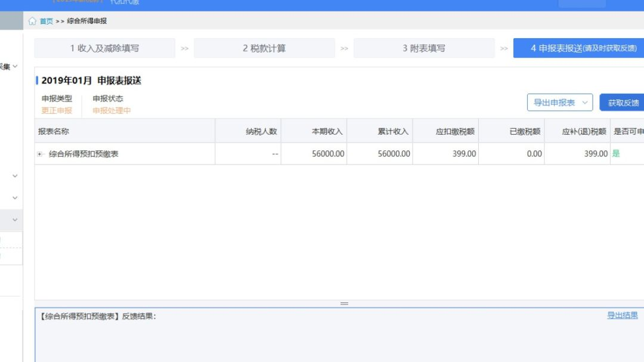The width and height of the screenshot is (644, 362).
Task: Click the 获取反馈 button
Action: (x=623, y=103)
